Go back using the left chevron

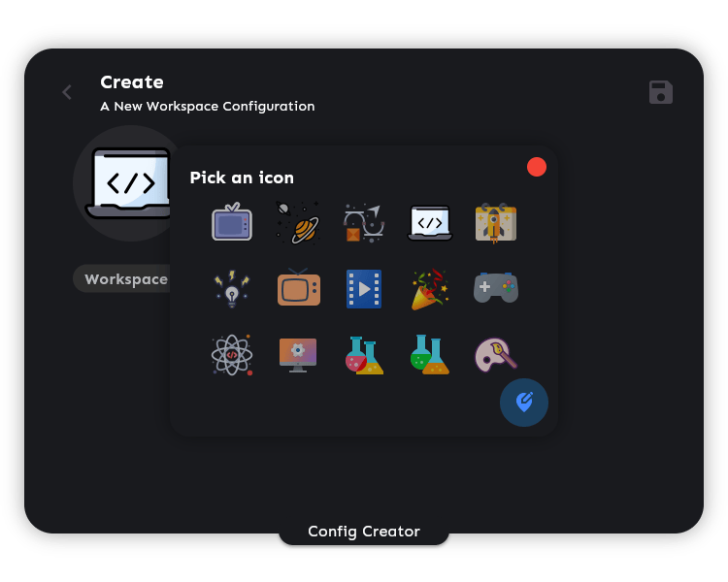click(67, 92)
